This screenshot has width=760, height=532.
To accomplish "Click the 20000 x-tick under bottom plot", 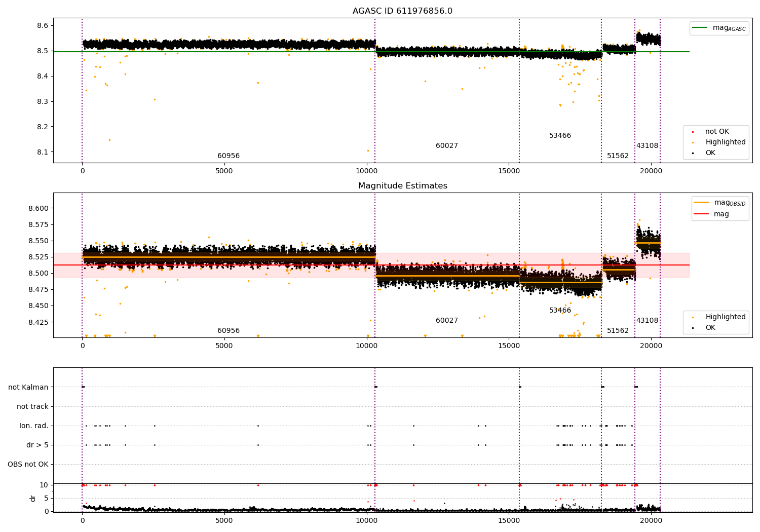I will pos(651,520).
